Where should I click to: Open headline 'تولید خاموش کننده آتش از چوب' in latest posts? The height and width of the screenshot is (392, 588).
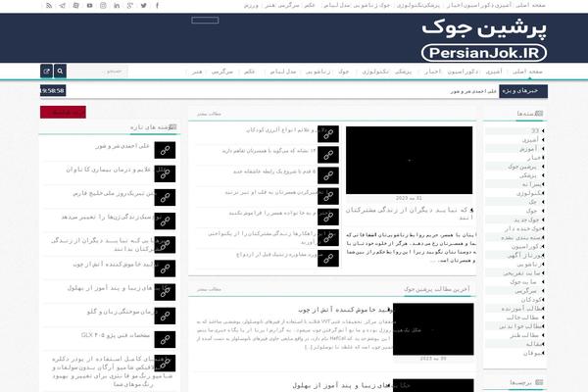point(347,310)
